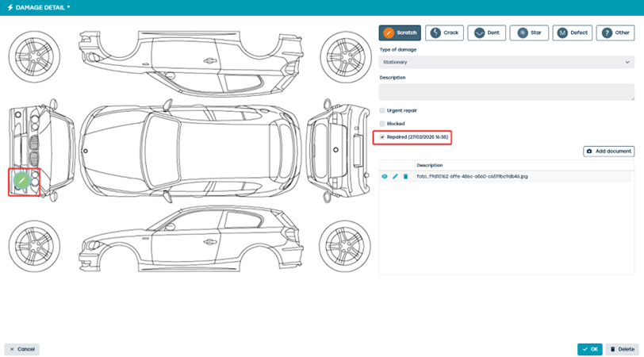The image size is (644, 357).
Task: Open the Type of damage dropdown
Action: (507, 62)
